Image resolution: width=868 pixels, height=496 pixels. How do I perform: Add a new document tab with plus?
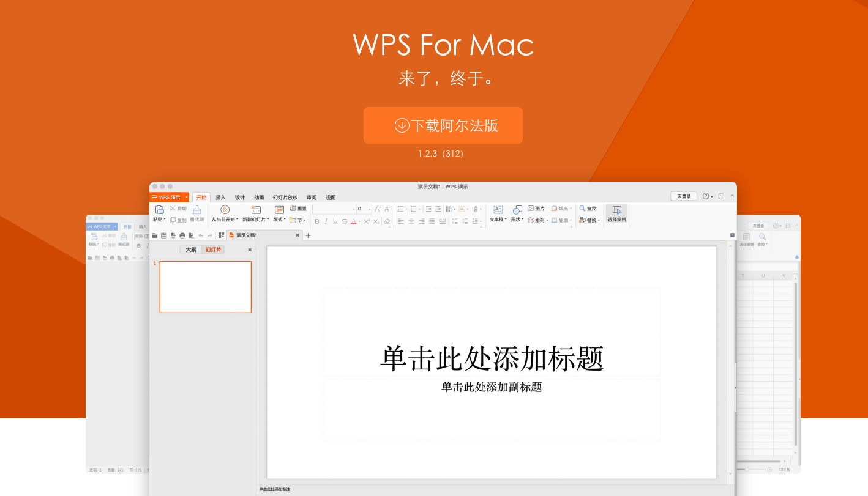click(x=308, y=235)
